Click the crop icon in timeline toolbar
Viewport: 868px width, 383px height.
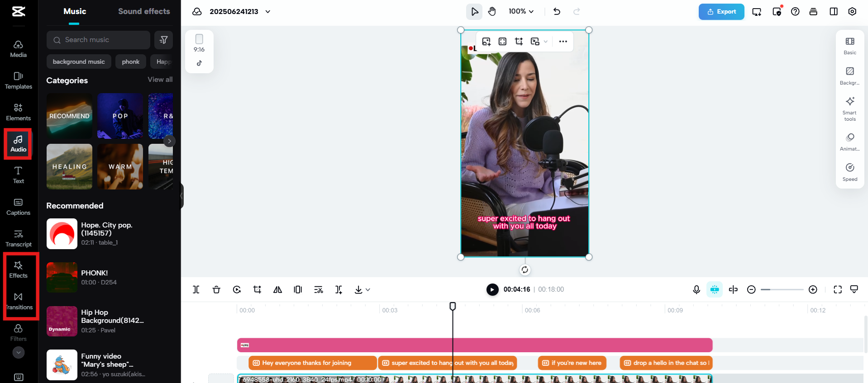click(x=257, y=289)
